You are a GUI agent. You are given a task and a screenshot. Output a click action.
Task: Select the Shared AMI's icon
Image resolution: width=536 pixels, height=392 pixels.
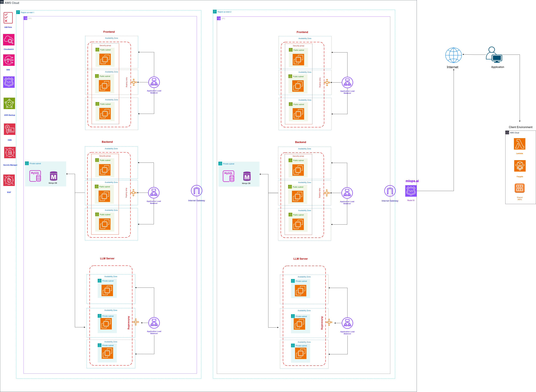click(x=519, y=188)
